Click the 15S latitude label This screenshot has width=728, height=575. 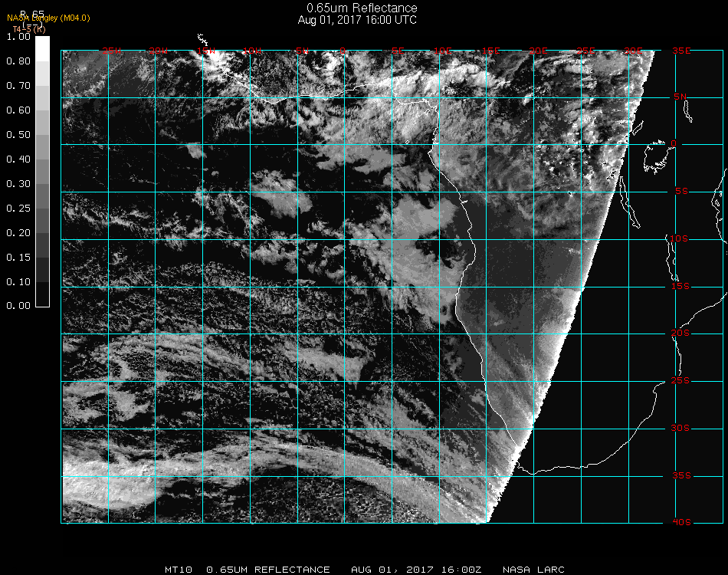coord(680,286)
